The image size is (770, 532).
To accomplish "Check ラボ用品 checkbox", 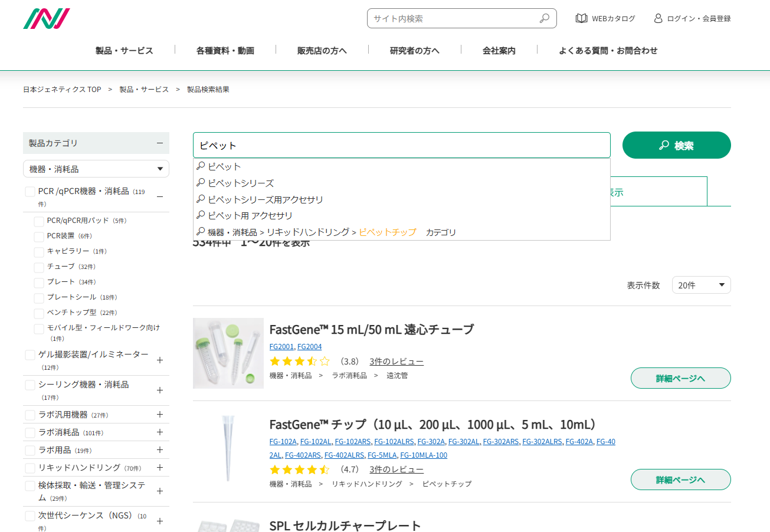I will pyautogui.click(x=30, y=451).
